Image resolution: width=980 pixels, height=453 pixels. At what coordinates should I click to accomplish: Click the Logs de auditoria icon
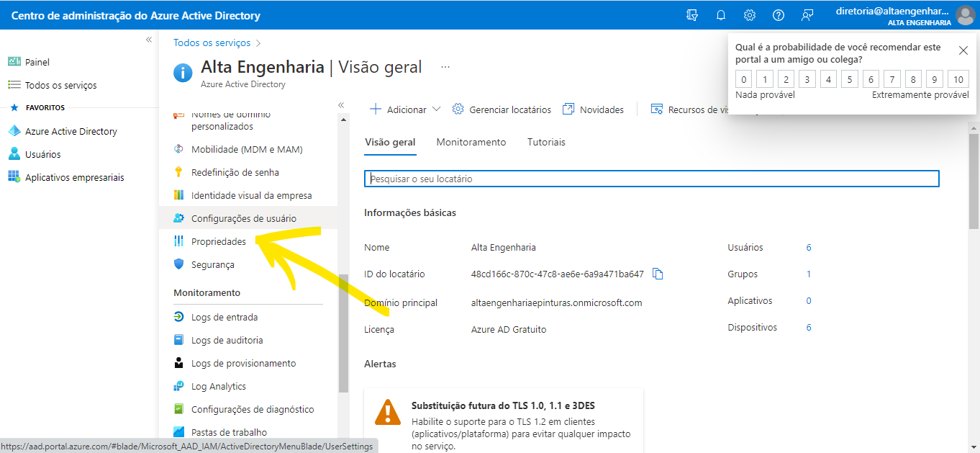pos(179,340)
